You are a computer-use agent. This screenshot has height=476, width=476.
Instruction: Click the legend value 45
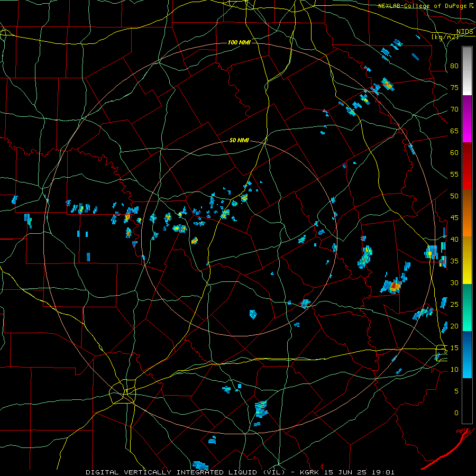tap(454, 218)
